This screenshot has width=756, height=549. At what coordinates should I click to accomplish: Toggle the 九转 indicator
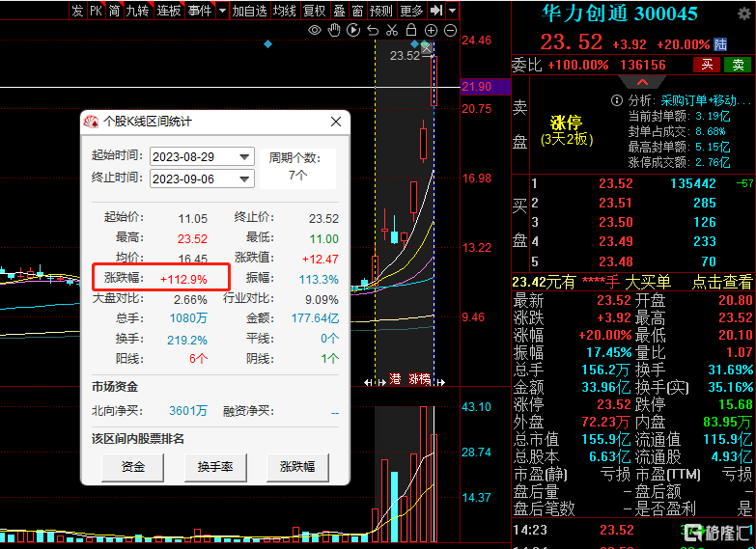(x=138, y=10)
